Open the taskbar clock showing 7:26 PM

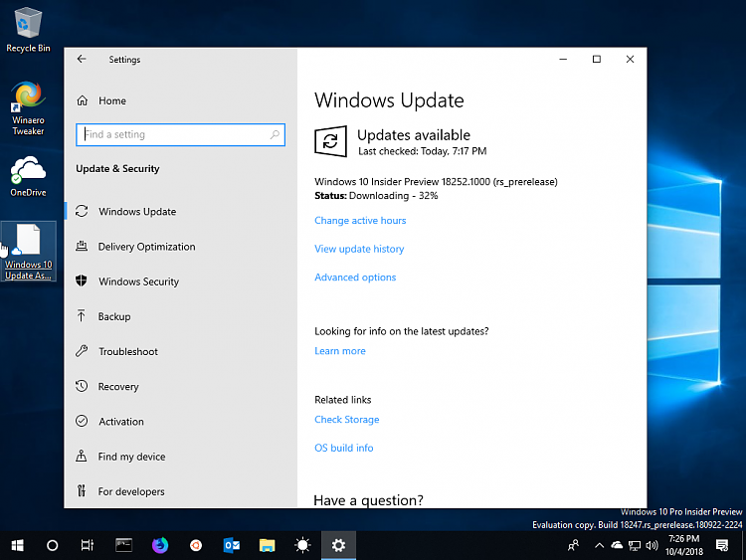[684, 545]
